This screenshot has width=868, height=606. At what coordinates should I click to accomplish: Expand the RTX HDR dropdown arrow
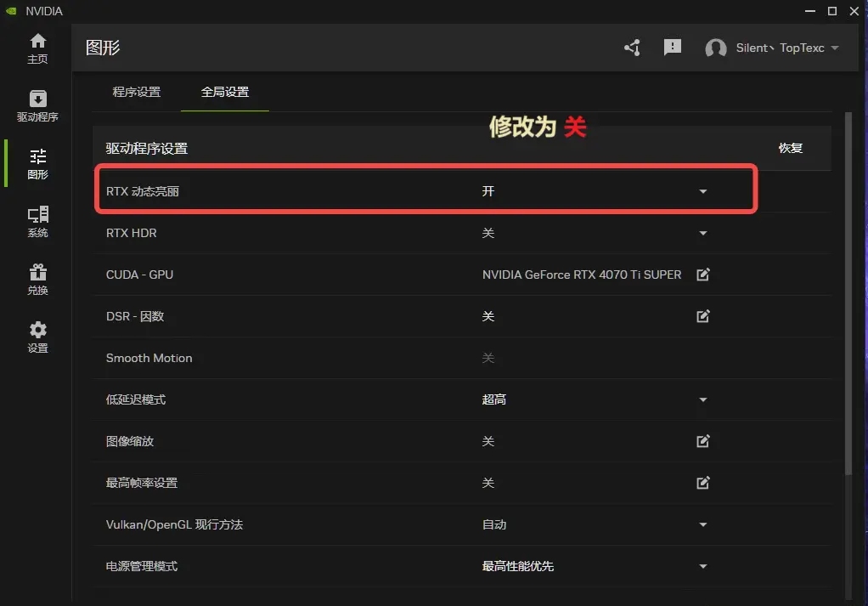coord(703,233)
